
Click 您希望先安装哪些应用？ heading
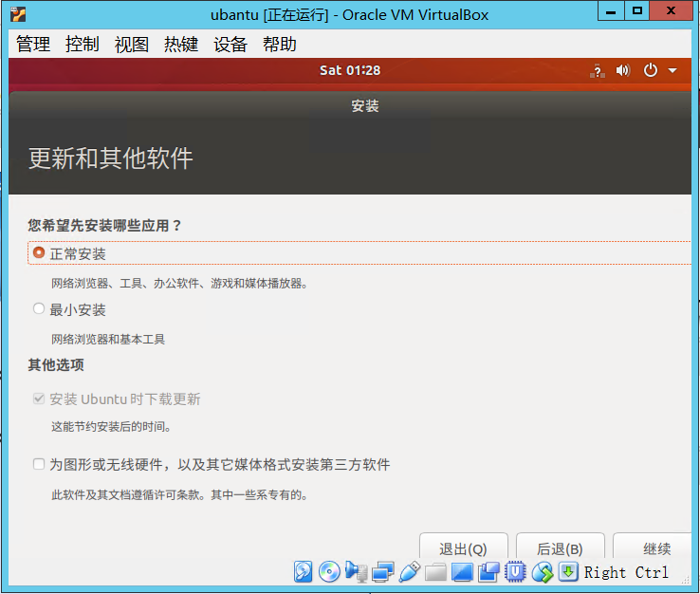(x=105, y=225)
